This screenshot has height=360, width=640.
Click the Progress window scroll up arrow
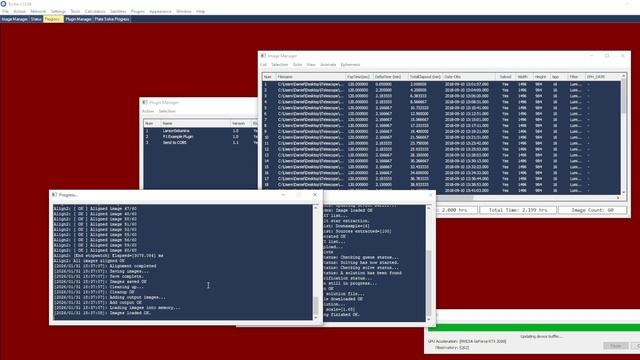316,208
